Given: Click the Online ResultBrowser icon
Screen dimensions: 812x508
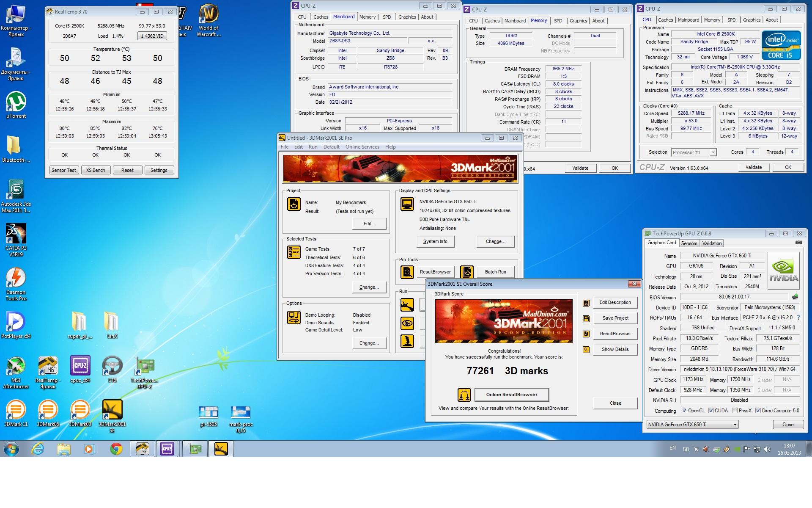Looking at the screenshot, I should pos(464,395).
